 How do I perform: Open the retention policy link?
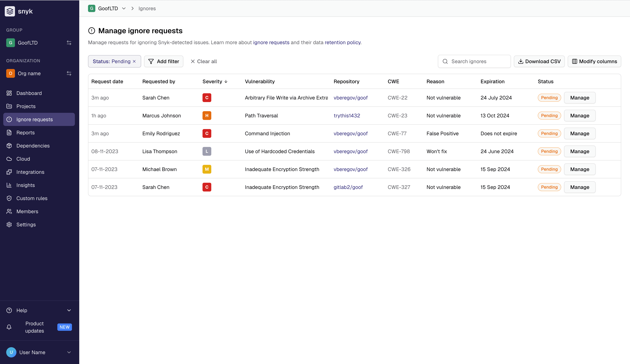tap(343, 43)
